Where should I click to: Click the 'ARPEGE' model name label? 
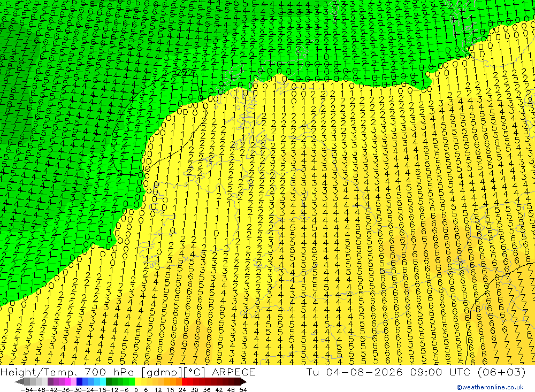point(234,372)
